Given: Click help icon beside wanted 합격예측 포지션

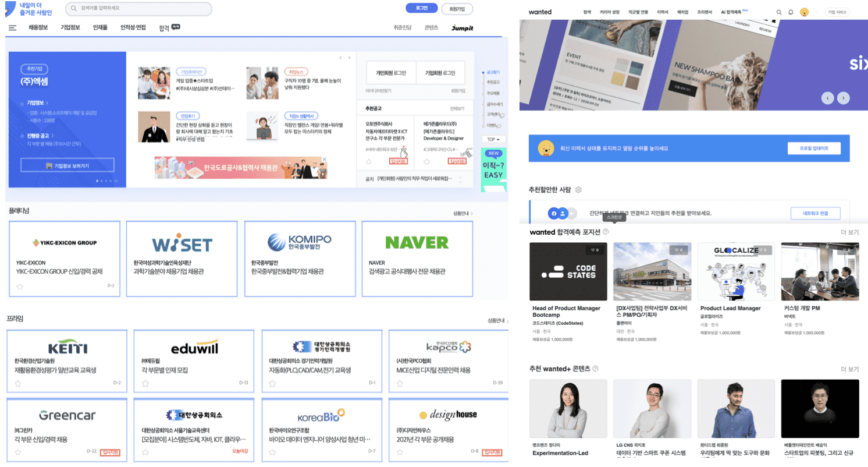Looking at the screenshot, I should pos(606,232).
